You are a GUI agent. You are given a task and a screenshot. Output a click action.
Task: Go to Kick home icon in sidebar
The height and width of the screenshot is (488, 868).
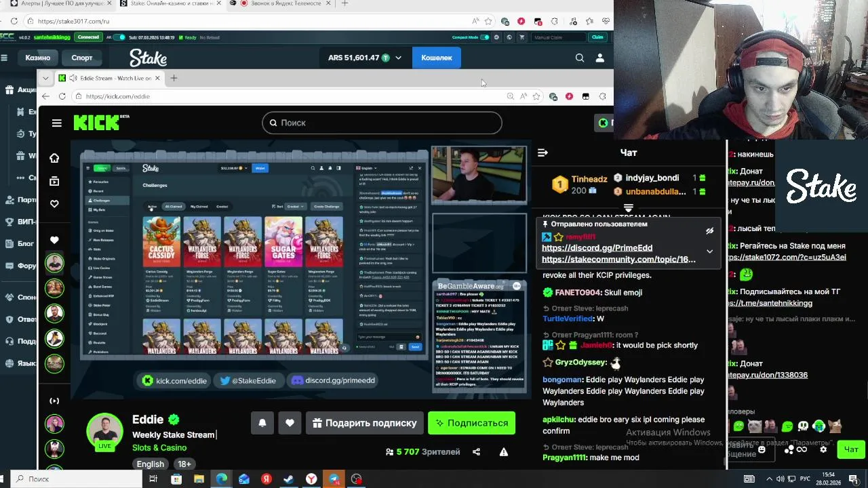pos(54,158)
